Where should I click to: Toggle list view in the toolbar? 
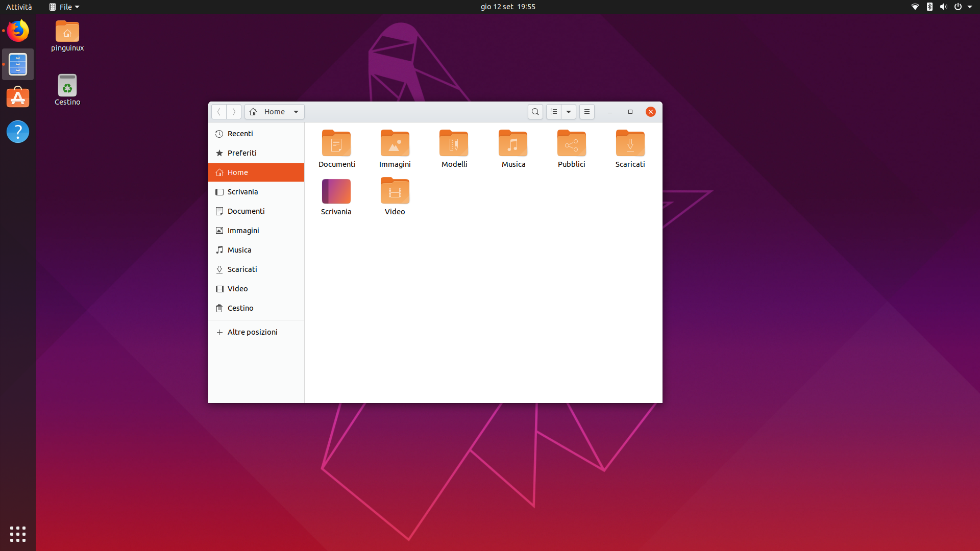coord(554,112)
